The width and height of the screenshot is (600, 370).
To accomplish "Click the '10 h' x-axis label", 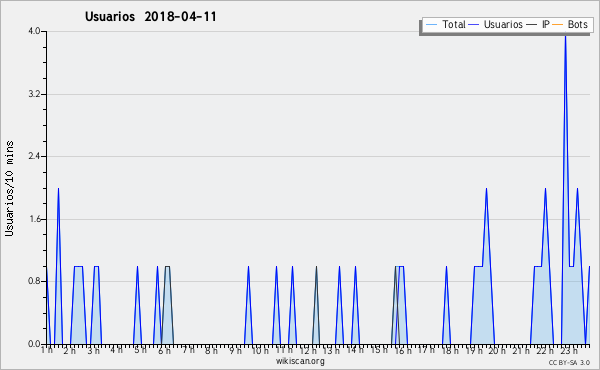I will tap(260, 351).
